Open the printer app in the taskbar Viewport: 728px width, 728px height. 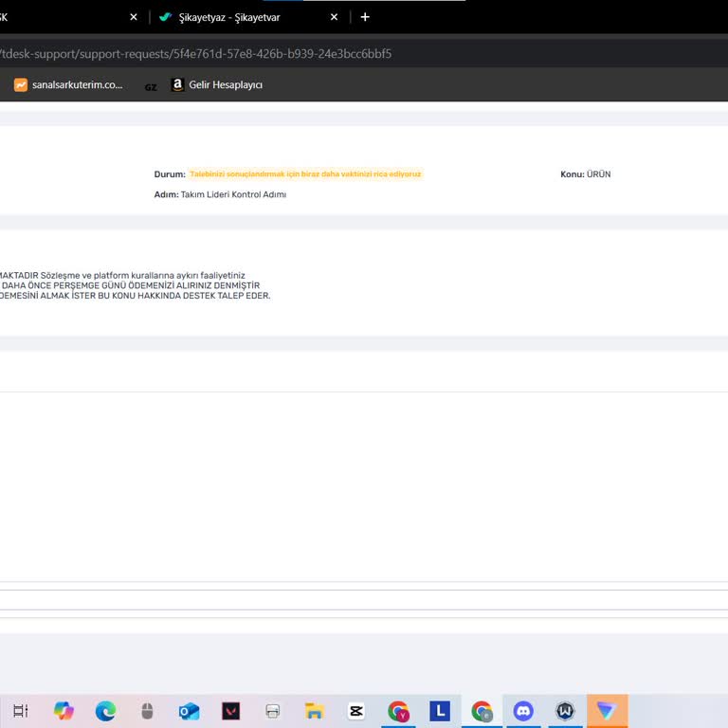[273, 711]
